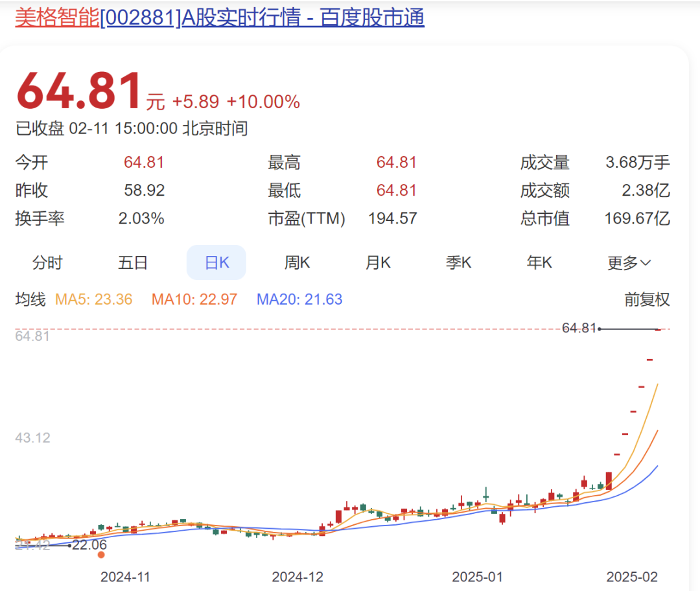Viewport: 700px width, 591px height.
Task: Click the orange dot marker below chart
Action: pyautogui.click(x=101, y=555)
